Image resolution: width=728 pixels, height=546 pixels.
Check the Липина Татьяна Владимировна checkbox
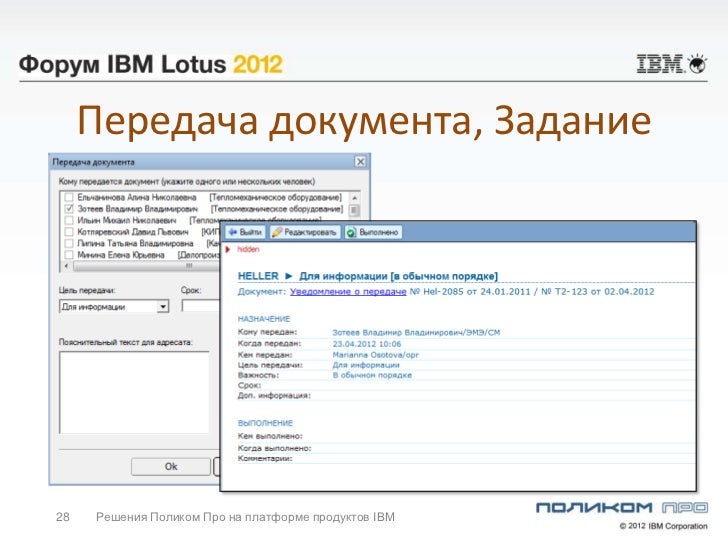69,243
